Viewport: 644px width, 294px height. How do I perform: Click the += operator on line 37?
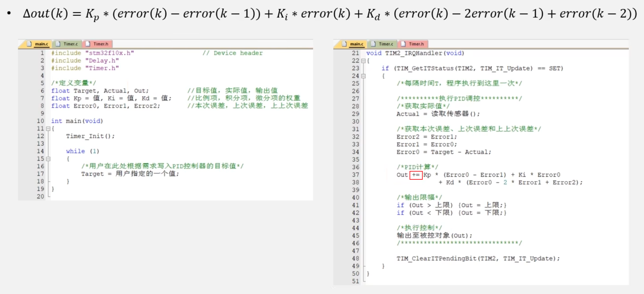pyautogui.click(x=416, y=175)
